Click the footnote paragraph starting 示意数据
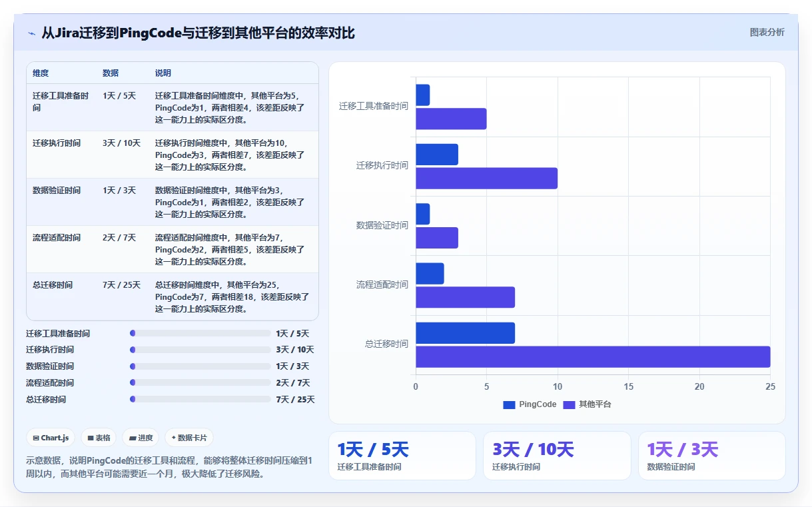 169,467
